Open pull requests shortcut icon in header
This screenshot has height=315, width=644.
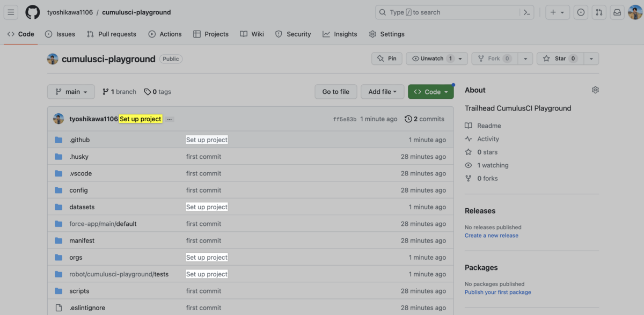pyautogui.click(x=599, y=12)
